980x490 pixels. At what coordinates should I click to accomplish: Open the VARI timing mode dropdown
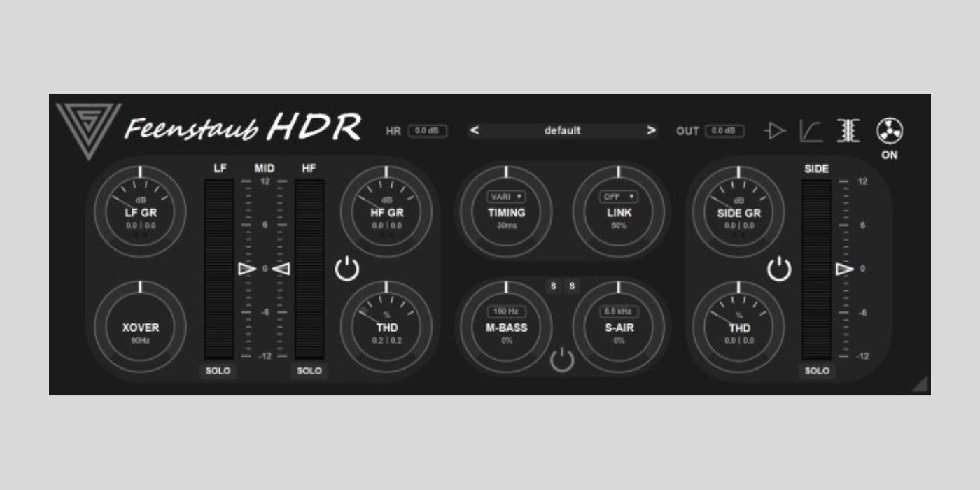point(506,197)
